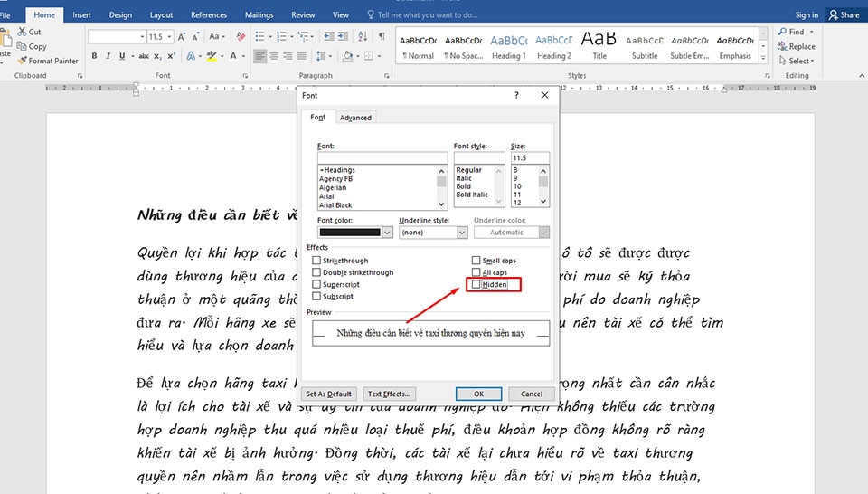Open the Underline style dropdown
Screen dimensions: 868x494
(x=461, y=233)
